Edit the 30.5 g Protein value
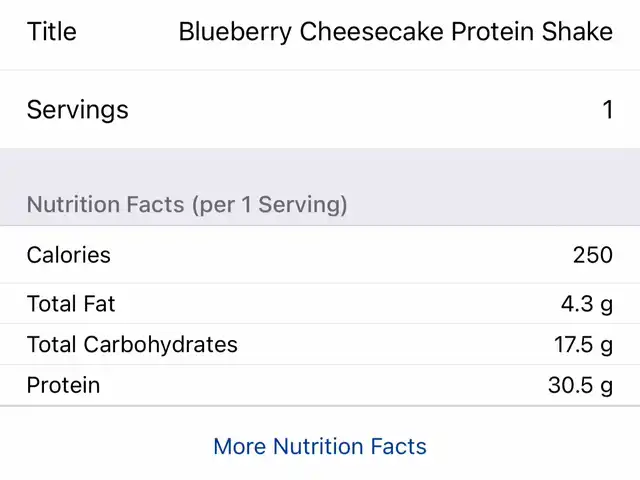Image resolution: width=640 pixels, height=480 pixels. click(580, 385)
